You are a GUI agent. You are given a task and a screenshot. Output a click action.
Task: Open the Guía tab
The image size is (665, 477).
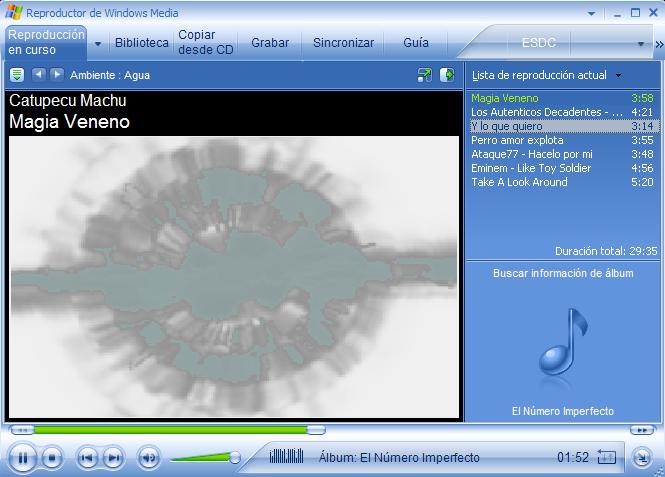(x=416, y=42)
